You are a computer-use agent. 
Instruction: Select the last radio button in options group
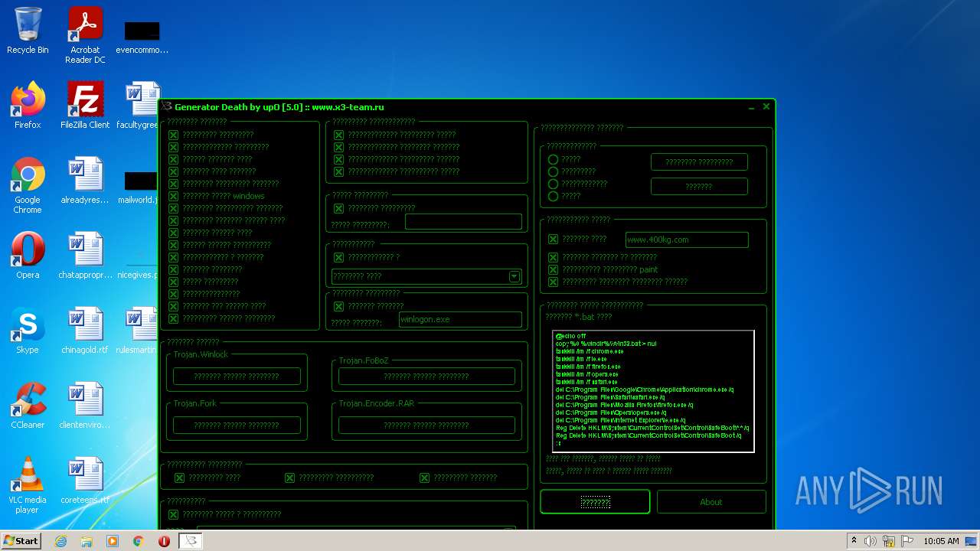[x=554, y=197]
